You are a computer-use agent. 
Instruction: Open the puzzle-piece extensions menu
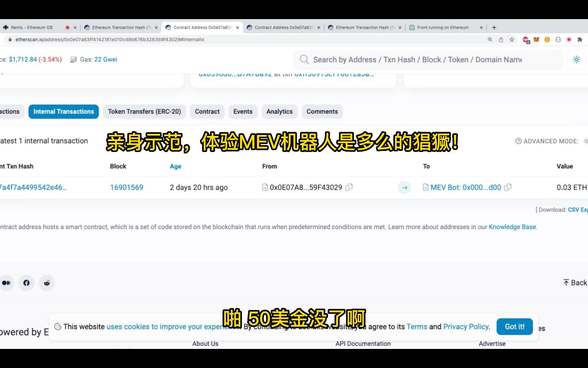click(580, 40)
